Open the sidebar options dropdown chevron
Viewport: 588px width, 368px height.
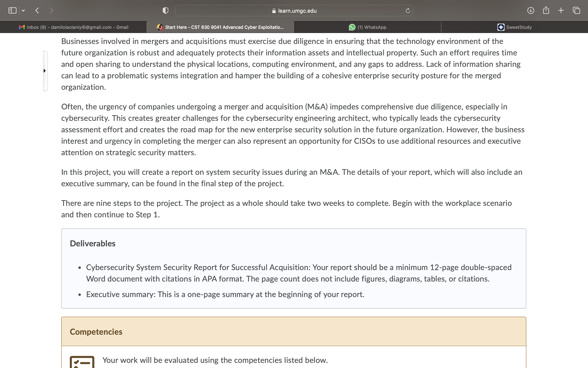click(23, 10)
